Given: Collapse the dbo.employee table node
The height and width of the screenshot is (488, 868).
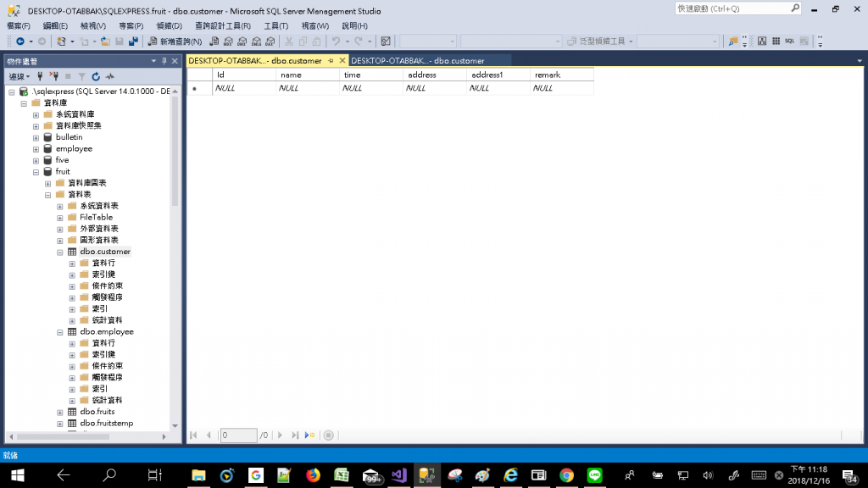Looking at the screenshot, I should (60, 332).
